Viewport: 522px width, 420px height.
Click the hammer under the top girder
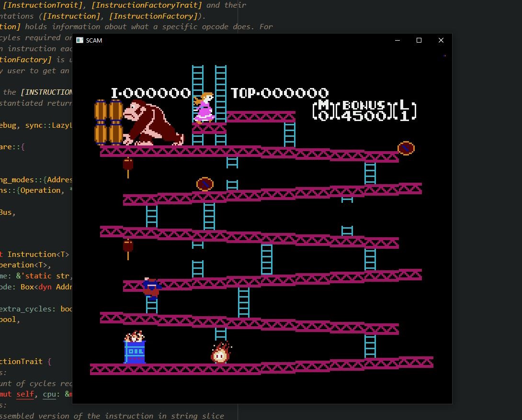click(x=128, y=167)
